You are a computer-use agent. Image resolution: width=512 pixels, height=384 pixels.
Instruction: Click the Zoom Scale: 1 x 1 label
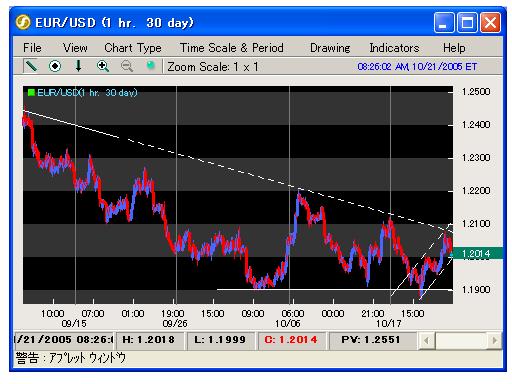click(x=213, y=67)
